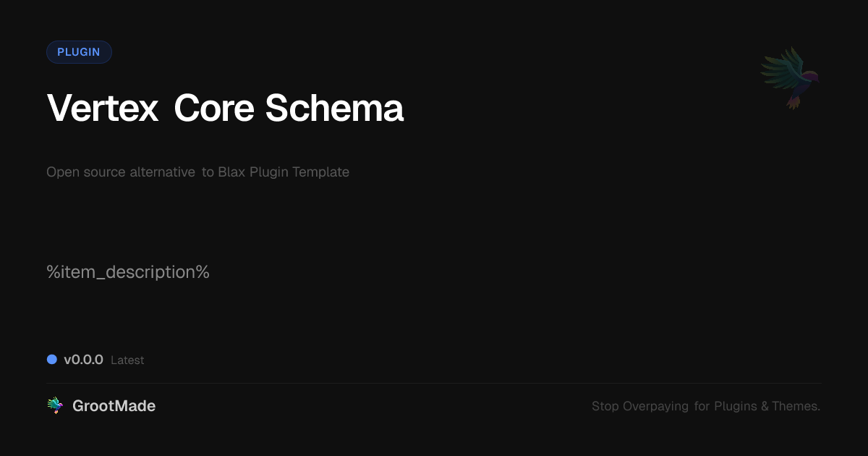The width and height of the screenshot is (868, 456).
Task: Click the word Overpaying in the tagline
Action: 655,406
